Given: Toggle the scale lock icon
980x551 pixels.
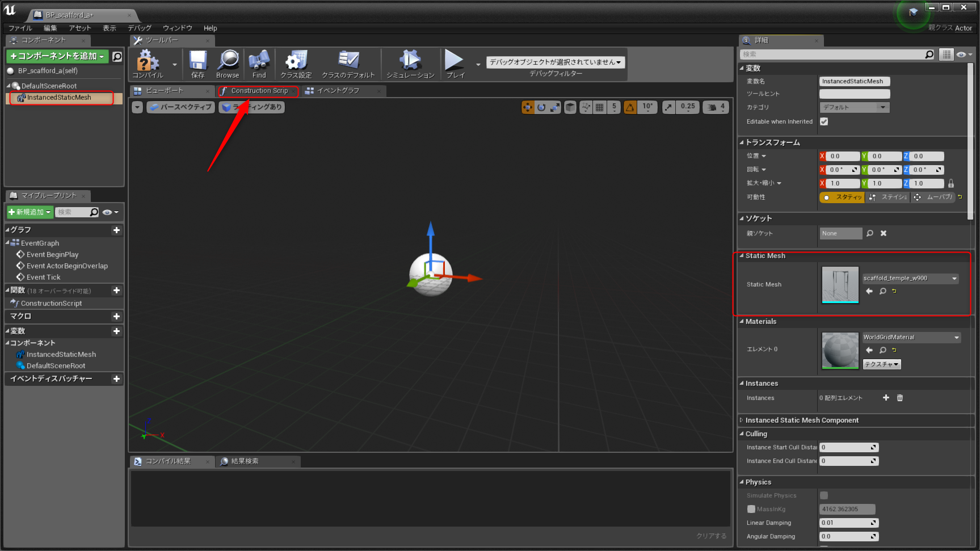Looking at the screenshot, I should coord(951,183).
